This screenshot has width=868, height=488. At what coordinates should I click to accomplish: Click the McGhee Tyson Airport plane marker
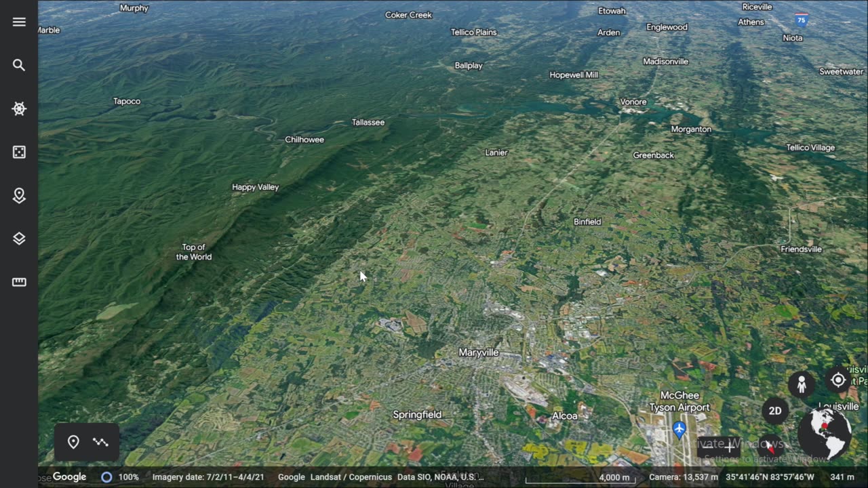[x=679, y=429]
